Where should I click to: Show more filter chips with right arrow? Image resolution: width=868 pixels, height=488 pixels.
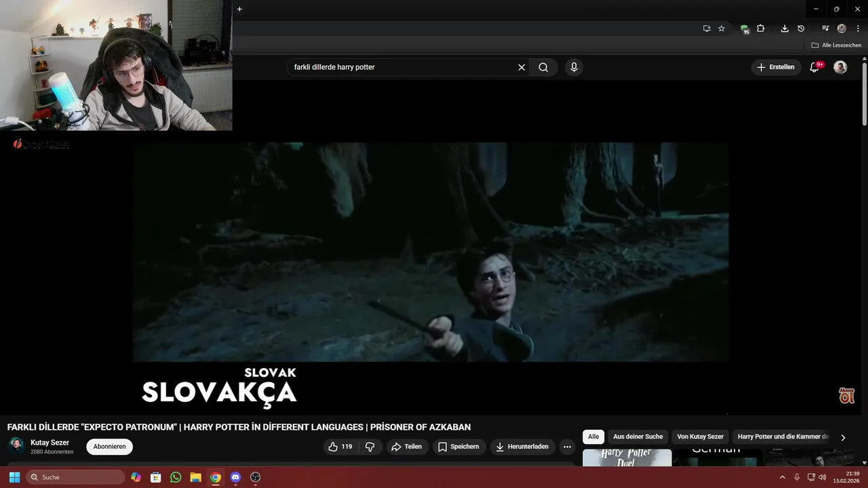tap(843, 437)
